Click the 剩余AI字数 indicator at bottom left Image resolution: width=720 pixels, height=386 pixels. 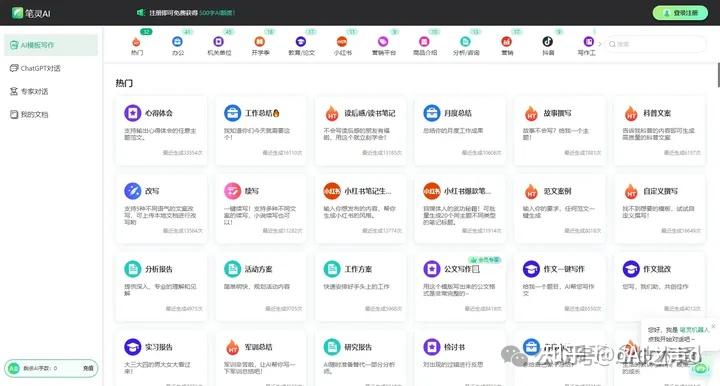click(40, 368)
